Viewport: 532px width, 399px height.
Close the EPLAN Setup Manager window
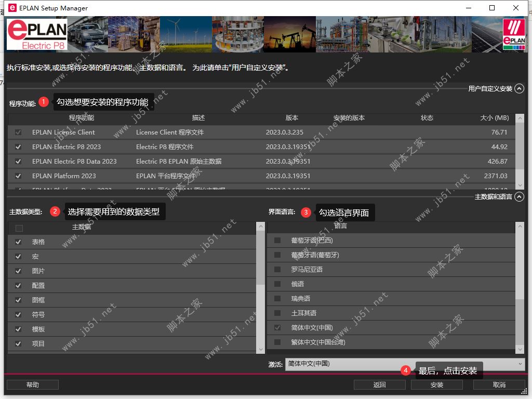click(x=516, y=8)
